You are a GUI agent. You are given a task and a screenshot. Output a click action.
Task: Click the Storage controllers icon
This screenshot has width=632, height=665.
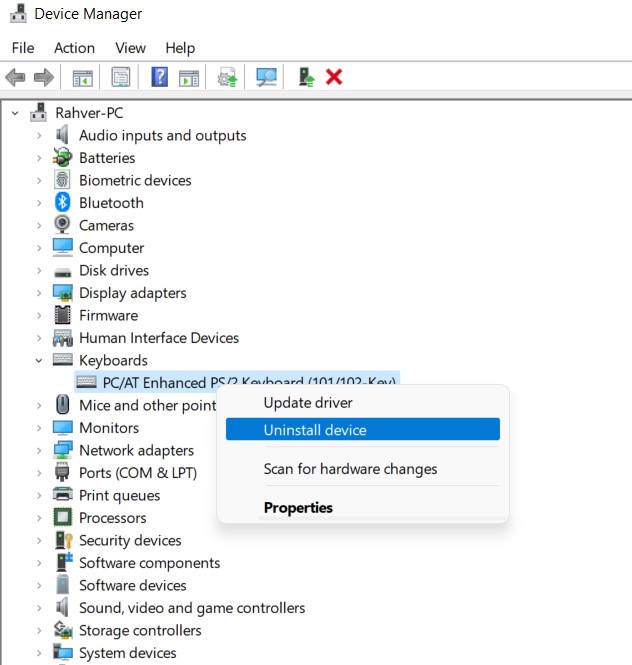[63, 630]
